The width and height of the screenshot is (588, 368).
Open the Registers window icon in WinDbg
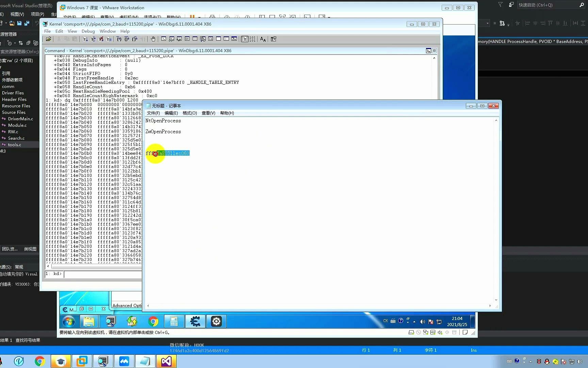[187, 39]
